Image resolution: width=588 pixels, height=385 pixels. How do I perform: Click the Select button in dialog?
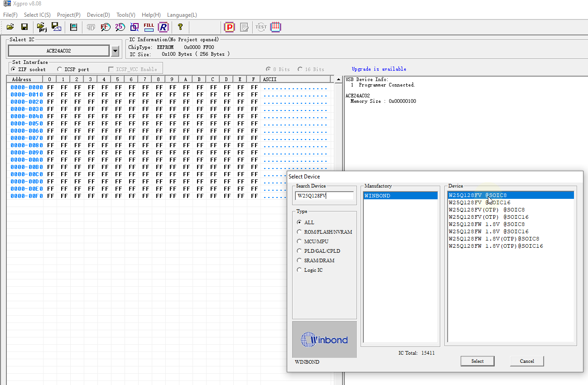[x=477, y=361]
